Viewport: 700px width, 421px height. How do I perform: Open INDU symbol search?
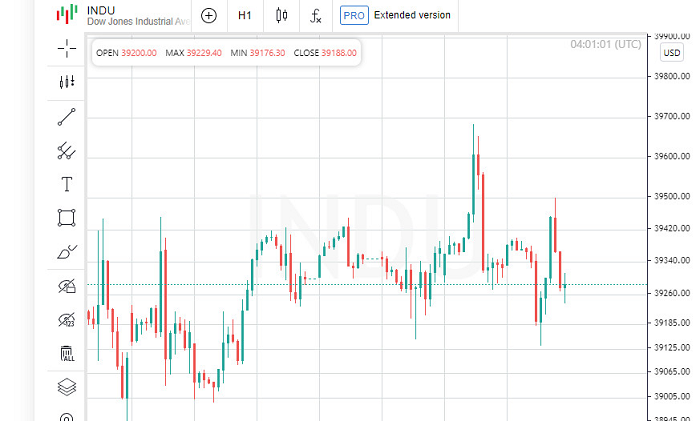click(x=101, y=10)
